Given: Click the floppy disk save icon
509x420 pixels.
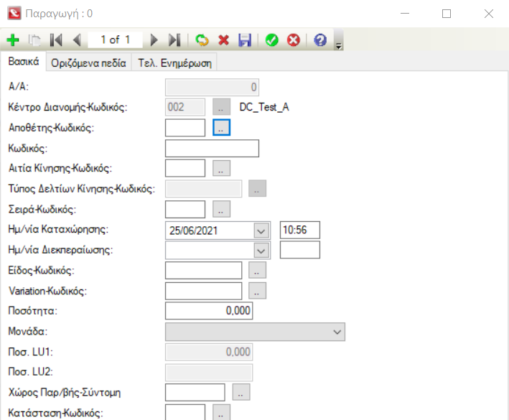Looking at the screenshot, I should point(245,40).
